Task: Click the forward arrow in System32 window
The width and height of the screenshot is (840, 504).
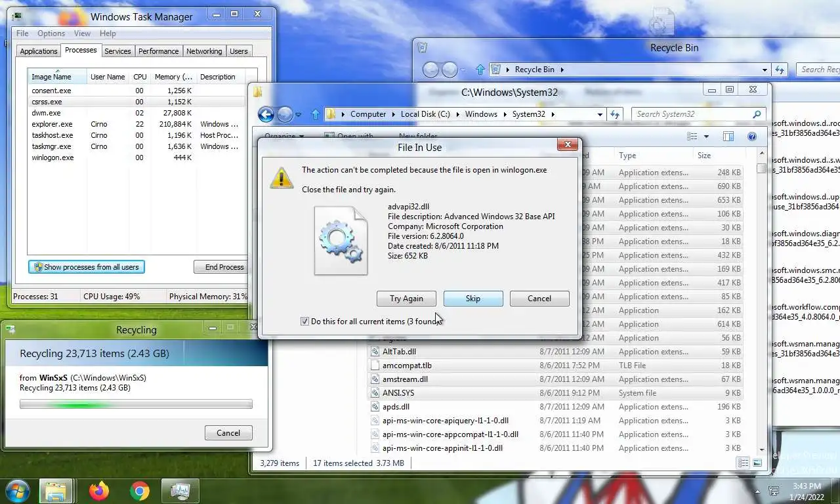Action: pos(285,114)
